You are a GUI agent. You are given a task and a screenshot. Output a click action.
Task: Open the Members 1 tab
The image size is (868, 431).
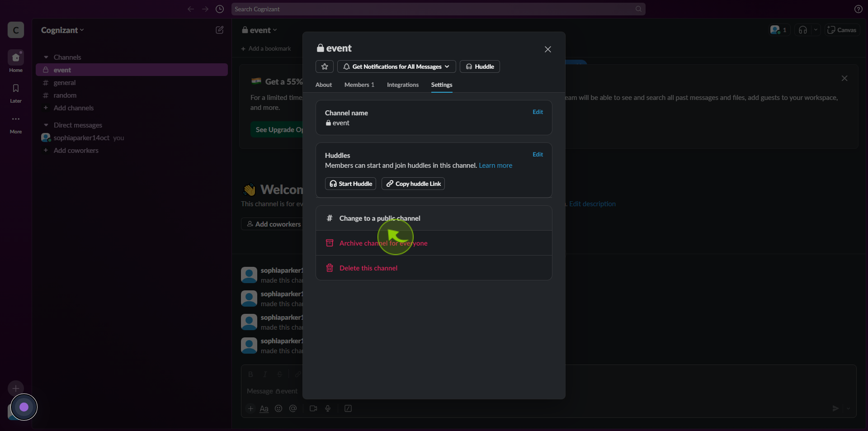pyautogui.click(x=359, y=85)
